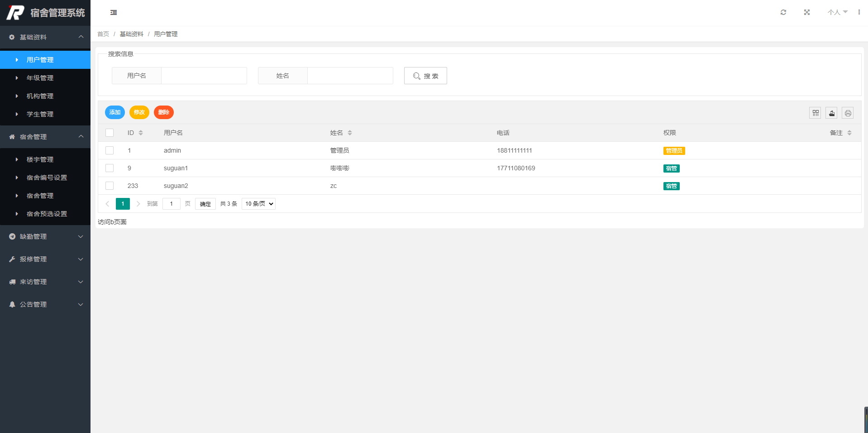This screenshot has width=868, height=433.
Task: Click the phone number 17711080169
Action: pos(516,168)
